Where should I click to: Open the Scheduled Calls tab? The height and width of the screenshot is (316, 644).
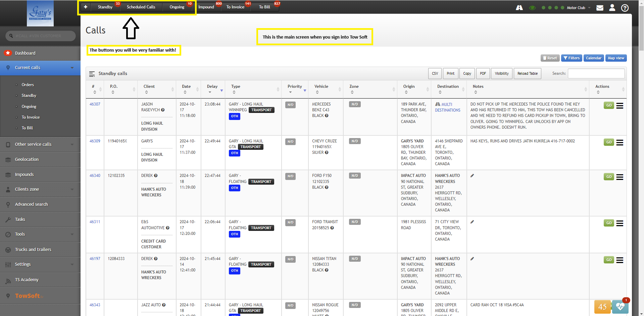point(141,7)
